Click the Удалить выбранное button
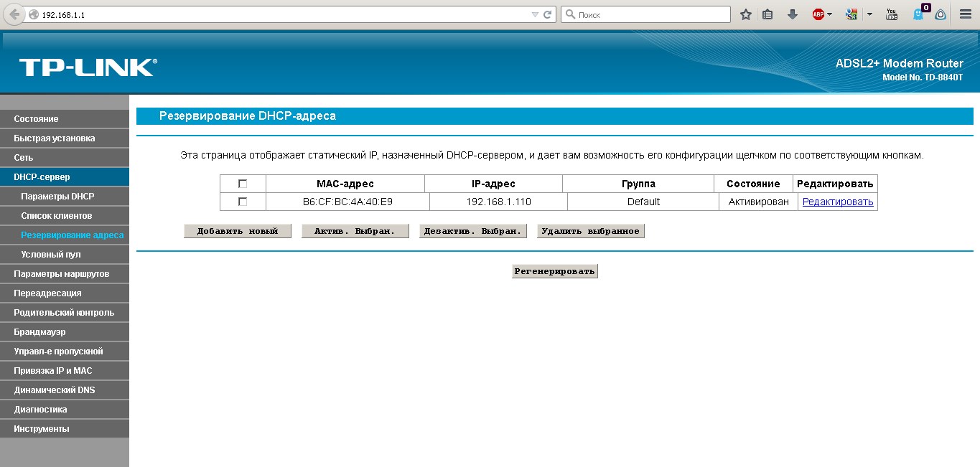Viewport: 980px width, 467px height. point(590,231)
